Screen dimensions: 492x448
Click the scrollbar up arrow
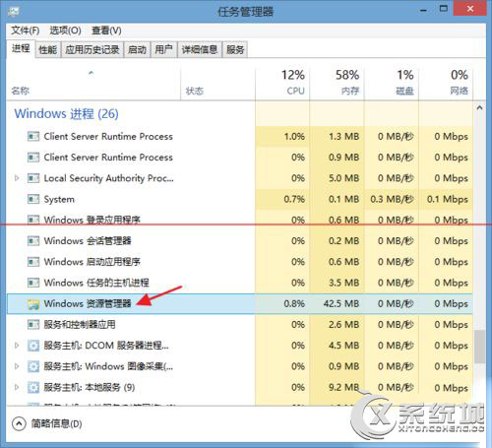tap(479, 107)
